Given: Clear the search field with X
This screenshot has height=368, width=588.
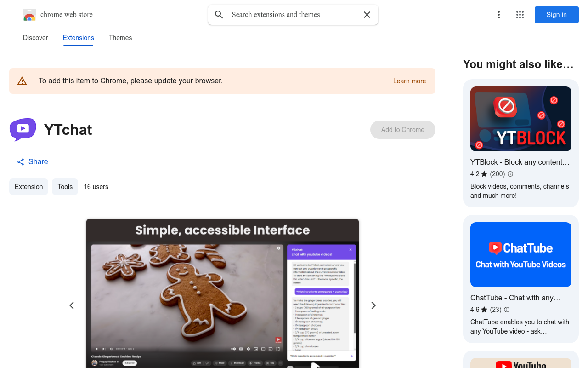Looking at the screenshot, I should pyautogui.click(x=367, y=15).
